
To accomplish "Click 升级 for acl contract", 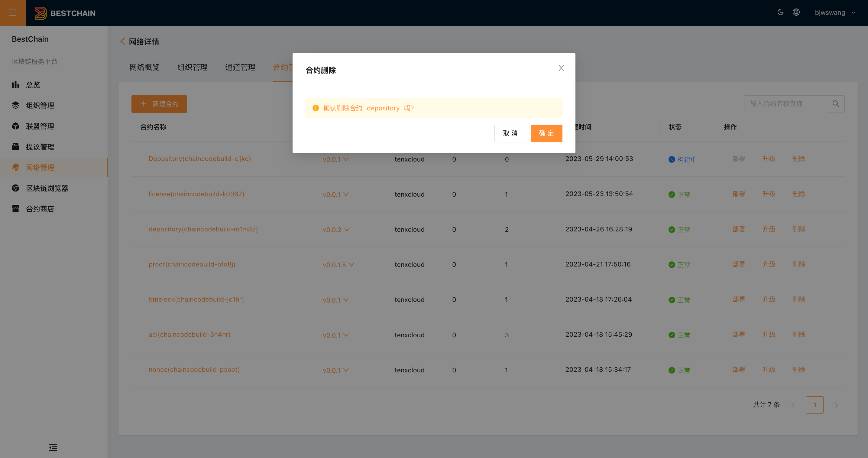I will 769,334.
